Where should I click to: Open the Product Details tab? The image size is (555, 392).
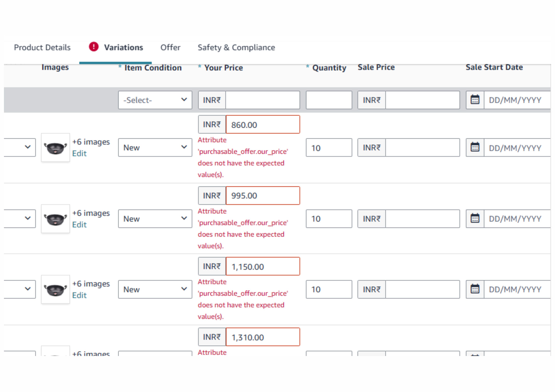tap(42, 47)
